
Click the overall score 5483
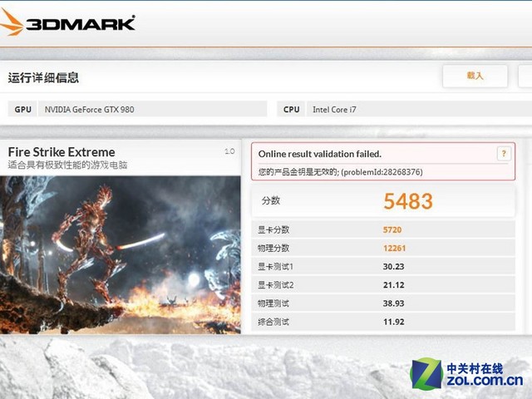408,201
